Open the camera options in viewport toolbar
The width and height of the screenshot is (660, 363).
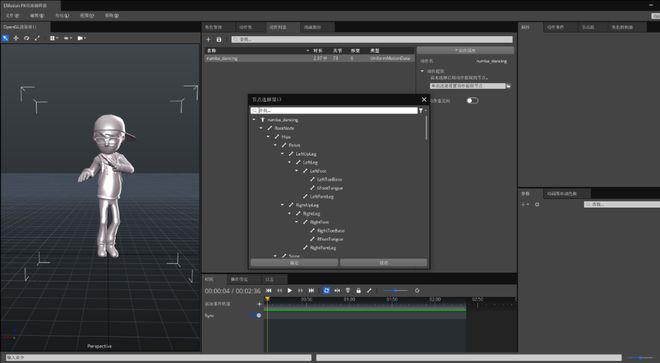coord(81,38)
